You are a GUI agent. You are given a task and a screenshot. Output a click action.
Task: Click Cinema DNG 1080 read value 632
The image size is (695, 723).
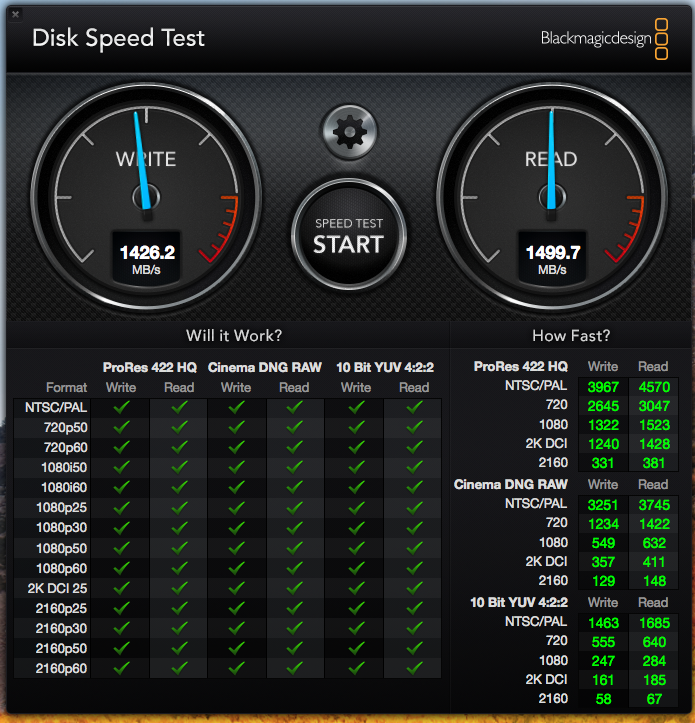click(654, 543)
